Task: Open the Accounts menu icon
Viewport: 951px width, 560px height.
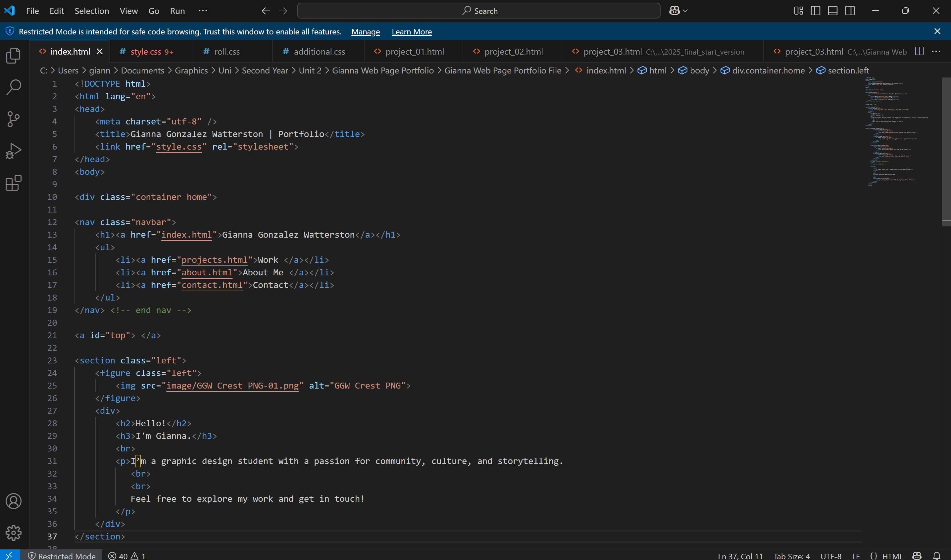Action: click(14, 501)
